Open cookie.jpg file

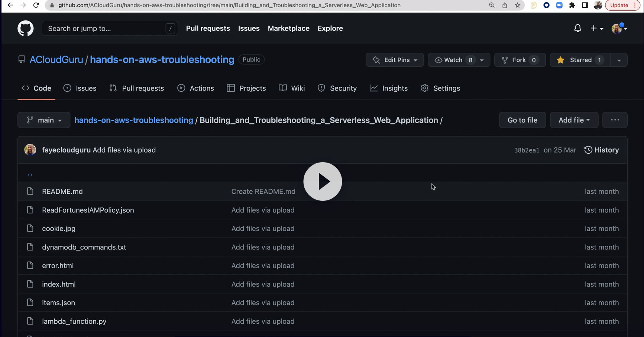click(x=59, y=229)
